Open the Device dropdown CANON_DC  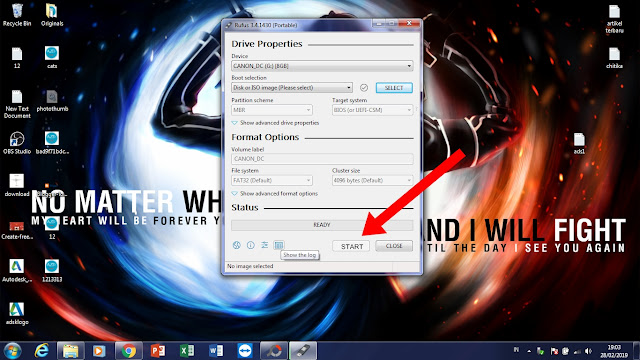pos(322,66)
